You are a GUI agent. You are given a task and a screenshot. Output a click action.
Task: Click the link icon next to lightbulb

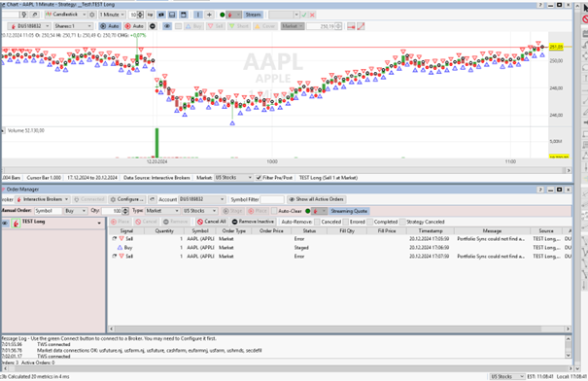click(34, 15)
